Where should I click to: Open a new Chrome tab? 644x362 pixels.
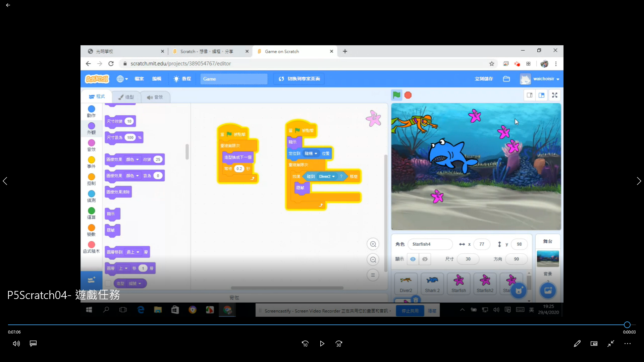(345, 51)
